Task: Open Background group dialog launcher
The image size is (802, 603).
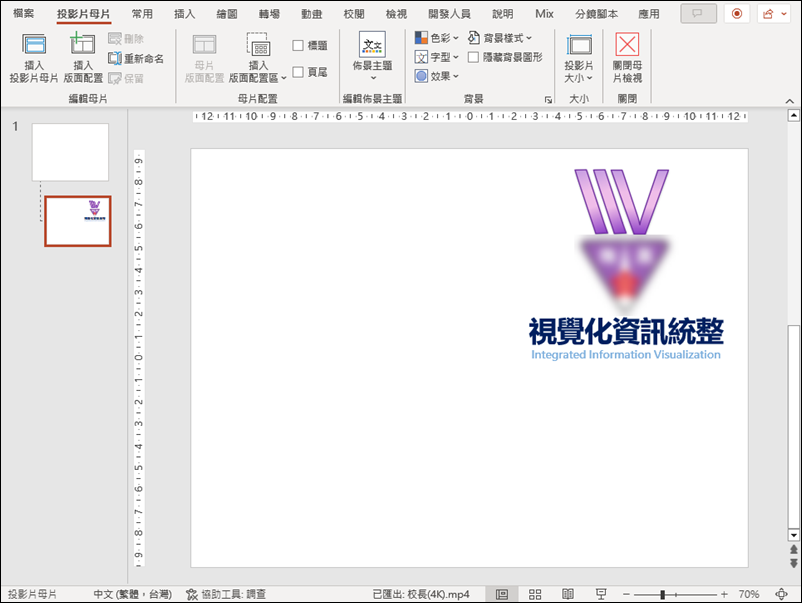Action: click(548, 99)
